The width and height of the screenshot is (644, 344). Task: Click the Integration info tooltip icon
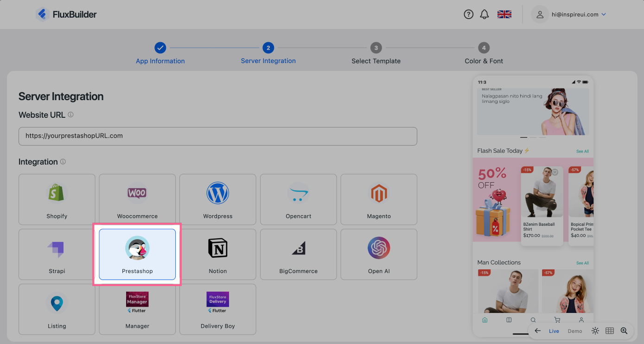click(63, 162)
